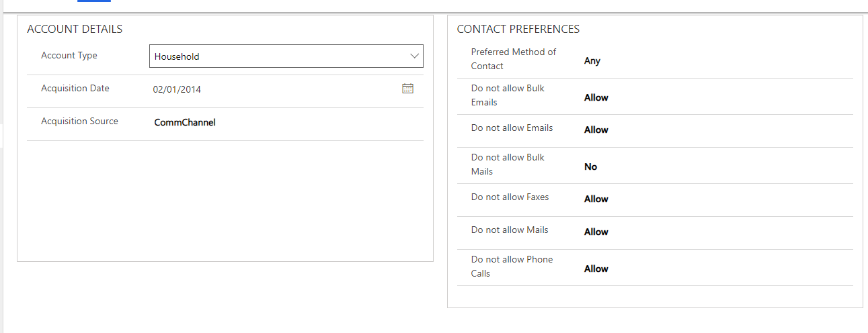Click the Preferred Method of Contact label
The image size is (868, 333).
[x=514, y=59]
